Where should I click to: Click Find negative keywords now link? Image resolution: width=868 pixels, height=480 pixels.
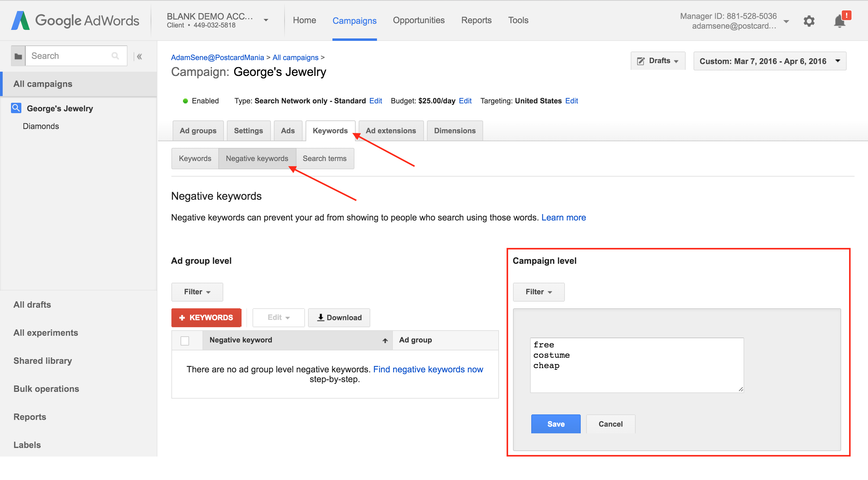tap(428, 370)
